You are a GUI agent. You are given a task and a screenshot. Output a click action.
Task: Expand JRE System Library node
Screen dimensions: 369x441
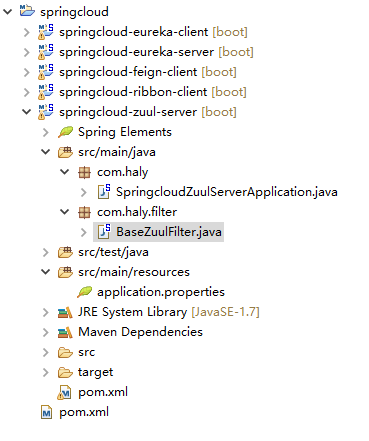pyautogui.click(x=46, y=312)
